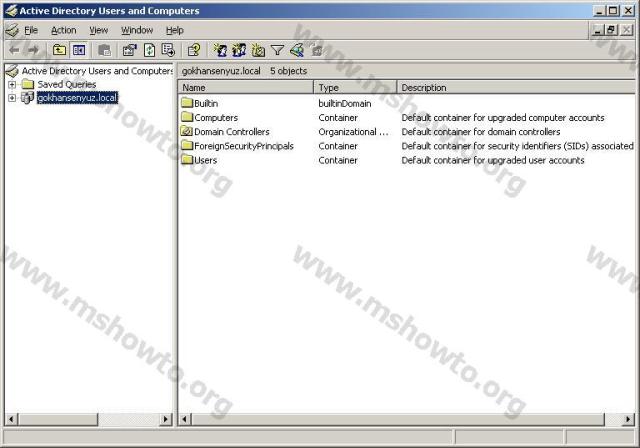Click the Refresh toolbar icon
Image resolution: width=640 pixels, height=448 pixels.
(149, 50)
